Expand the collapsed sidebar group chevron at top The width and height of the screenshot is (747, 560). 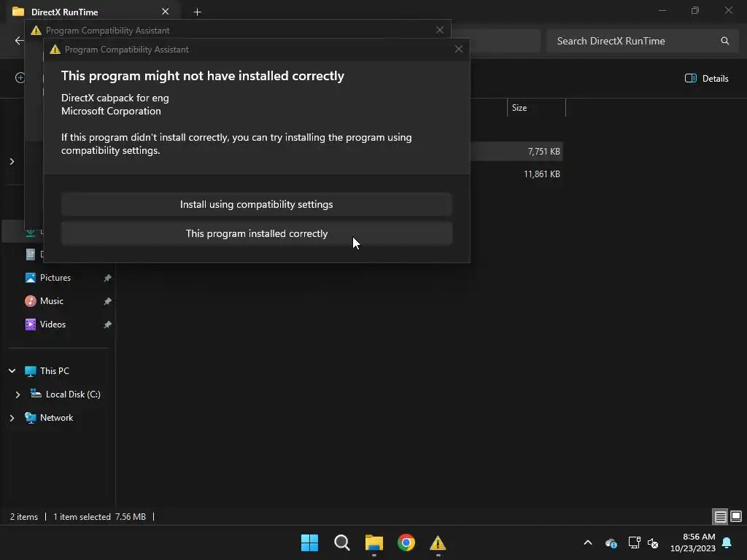coord(12,161)
